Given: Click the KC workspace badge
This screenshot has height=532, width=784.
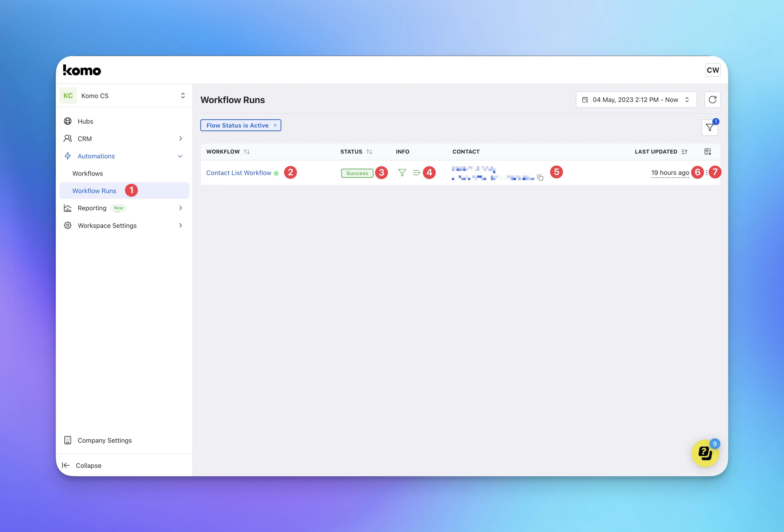Looking at the screenshot, I should [x=68, y=96].
